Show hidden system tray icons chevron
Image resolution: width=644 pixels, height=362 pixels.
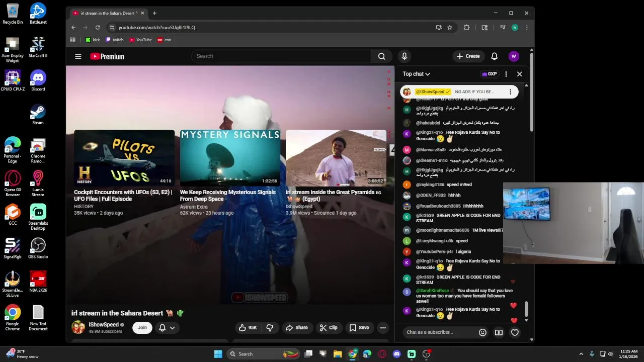pos(581,354)
